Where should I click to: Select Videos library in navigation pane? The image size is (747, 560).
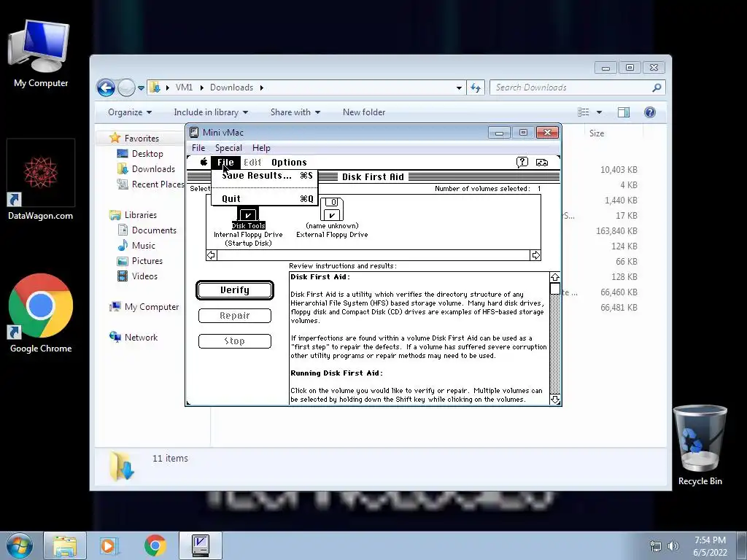pyautogui.click(x=144, y=276)
